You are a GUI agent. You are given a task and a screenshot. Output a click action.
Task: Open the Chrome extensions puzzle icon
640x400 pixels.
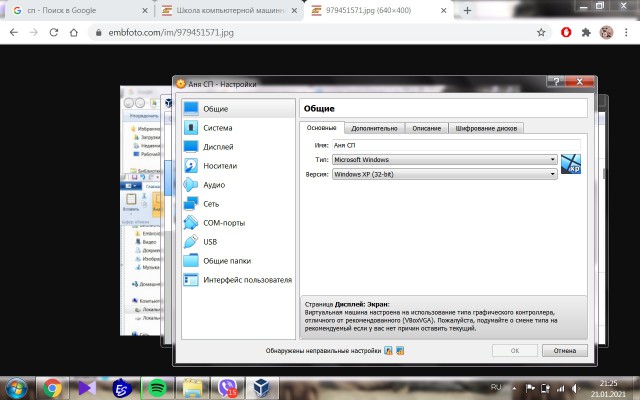click(x=586, y=33)
